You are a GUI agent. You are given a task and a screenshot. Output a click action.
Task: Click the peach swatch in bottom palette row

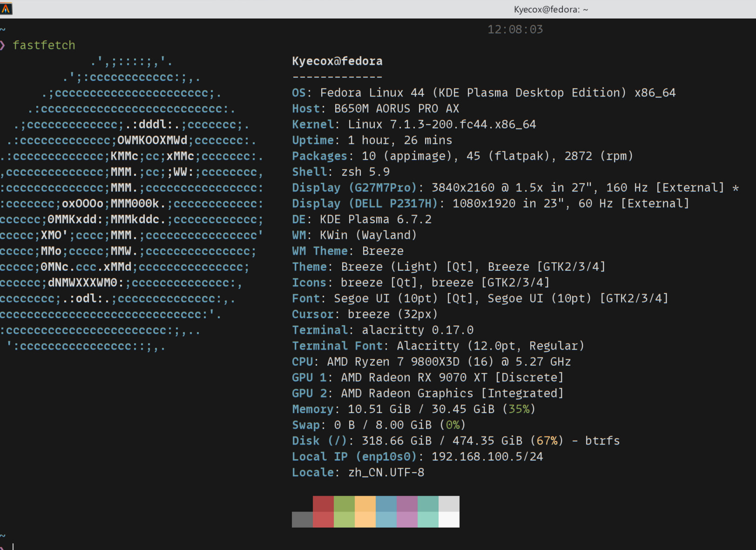(365, 520)
